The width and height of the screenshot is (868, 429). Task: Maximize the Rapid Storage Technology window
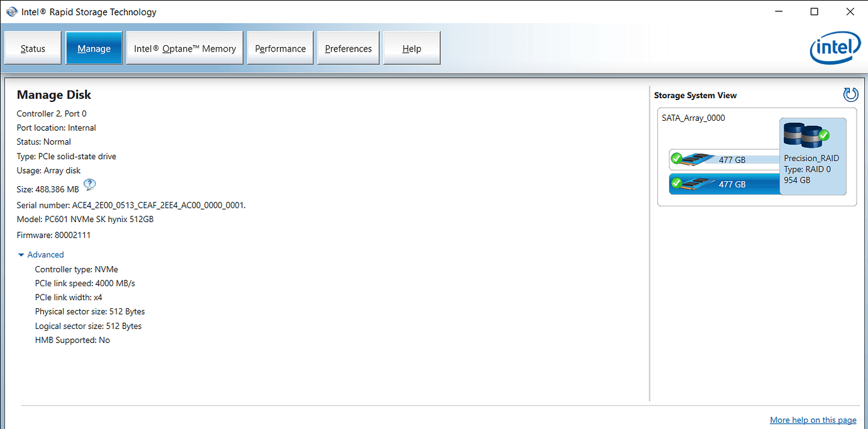(815, 12)
